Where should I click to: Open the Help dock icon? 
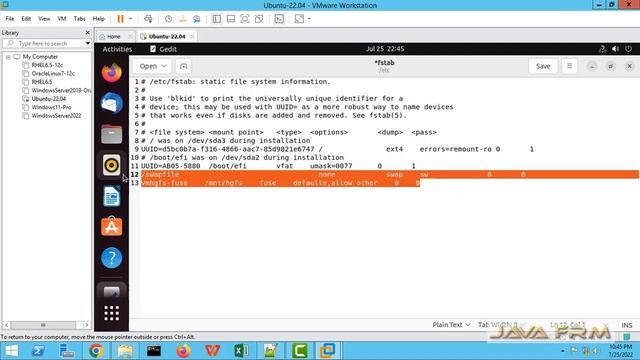point(111,258)
